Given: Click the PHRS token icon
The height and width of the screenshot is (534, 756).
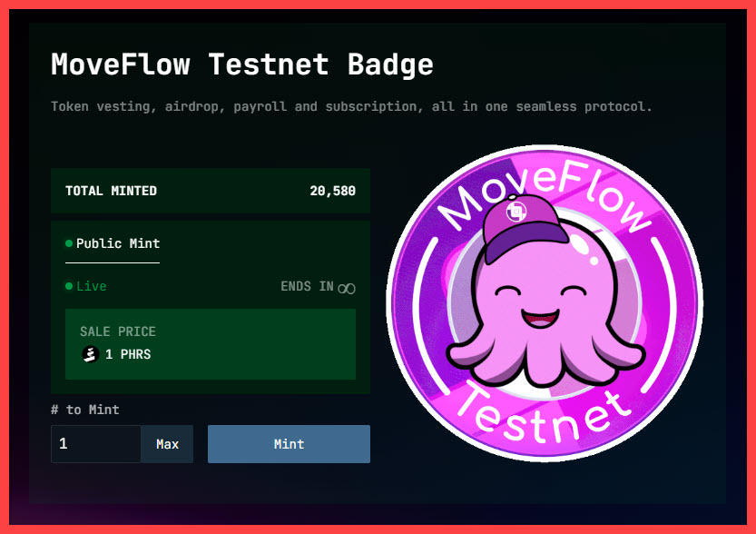Looking at the screenshot, I should coord(90,354).
